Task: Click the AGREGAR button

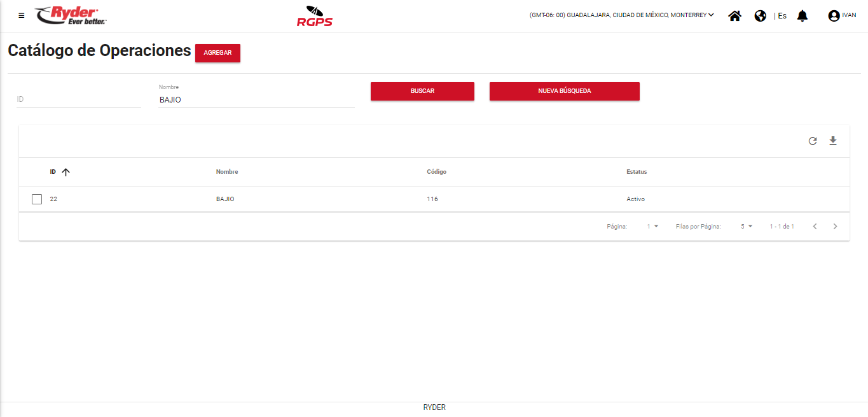Action: click(x=217, y=53)
